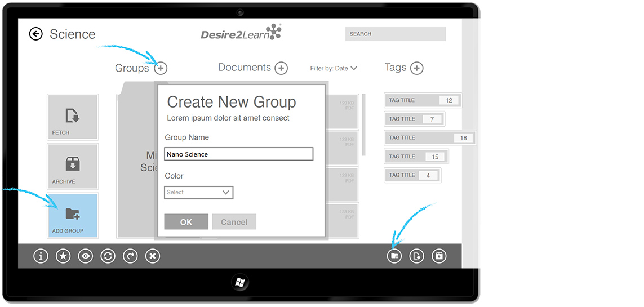
Task: Add a document with the Documents plus icon
Action: [281, 68]
